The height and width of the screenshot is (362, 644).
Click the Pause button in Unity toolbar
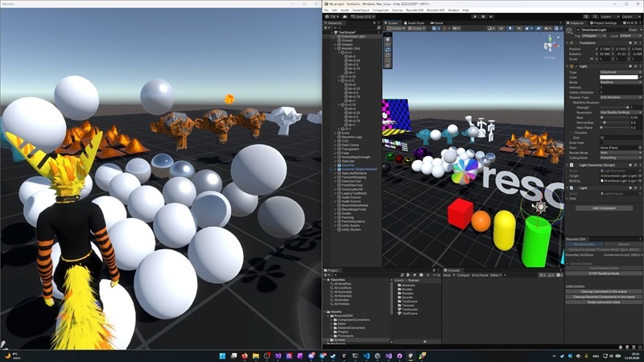click(483, 17)
